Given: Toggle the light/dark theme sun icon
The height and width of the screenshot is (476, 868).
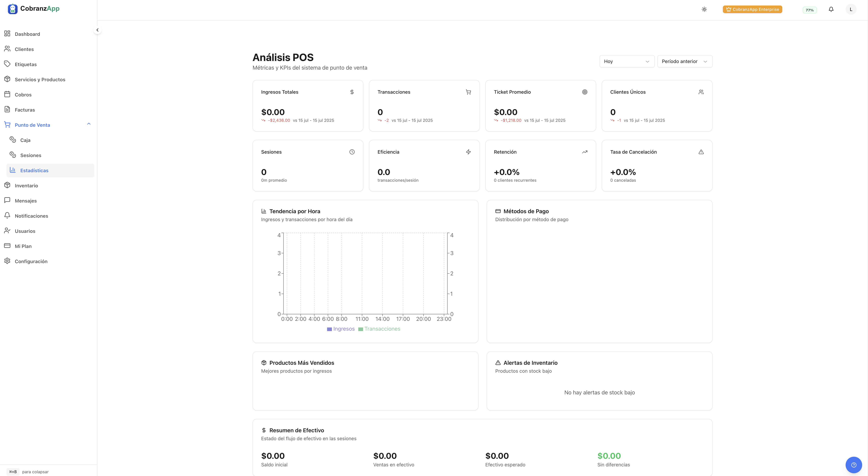Looking at the screenshot, I should pos(704,9).
